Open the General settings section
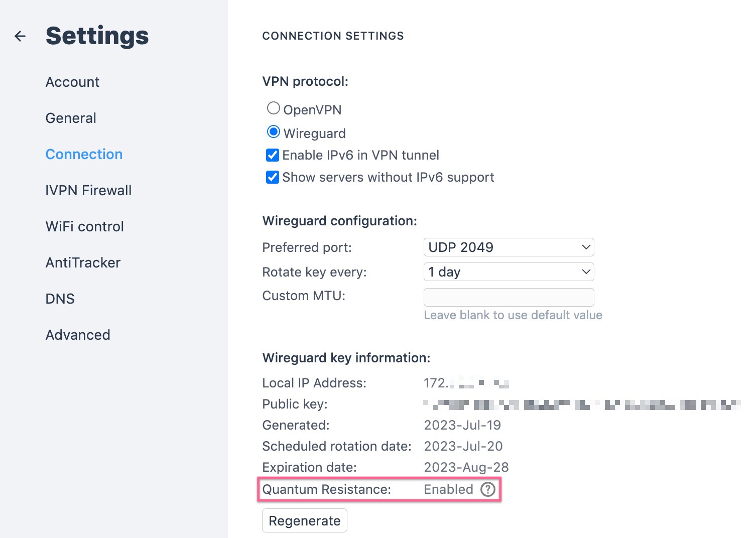Screen dimensions: 756x538 point(71,118)
